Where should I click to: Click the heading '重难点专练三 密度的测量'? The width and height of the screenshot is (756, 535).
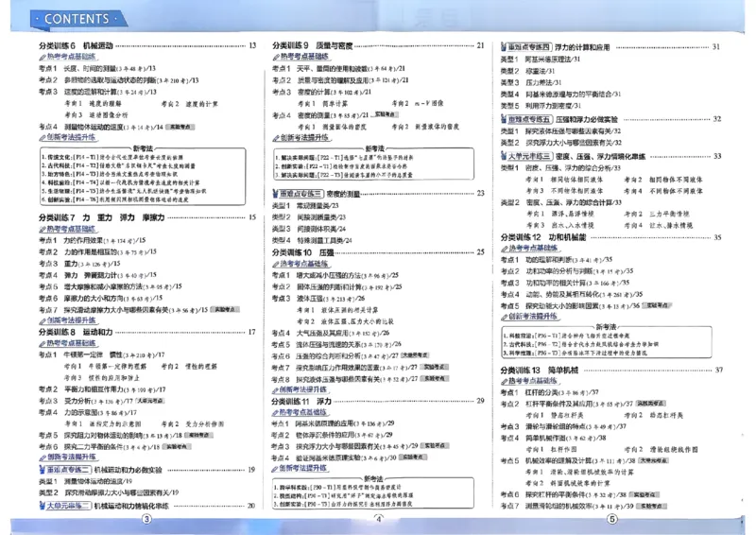point(317,194)
